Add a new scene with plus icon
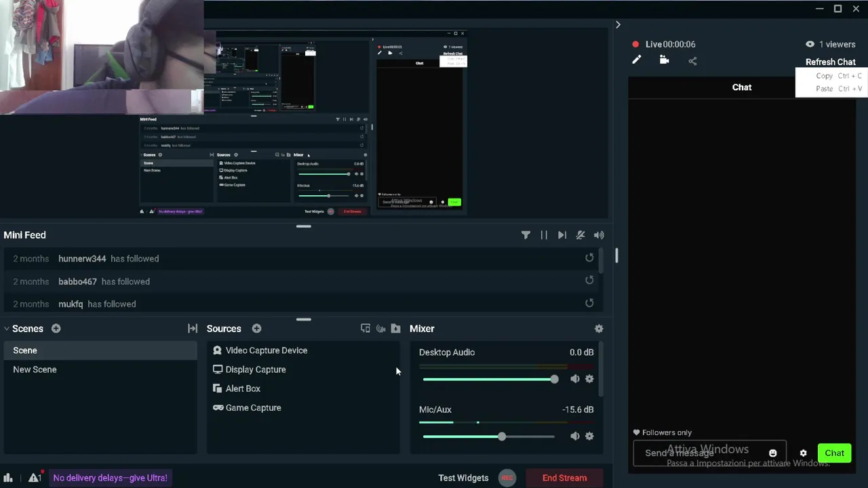Viewport: 868px width, 488px height. click(x=56, y=328)
